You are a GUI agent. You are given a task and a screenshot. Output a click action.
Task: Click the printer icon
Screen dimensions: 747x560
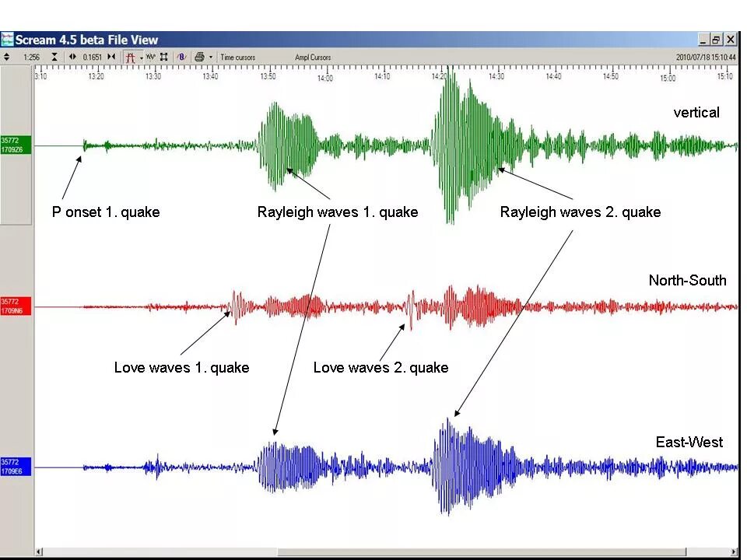199,57
